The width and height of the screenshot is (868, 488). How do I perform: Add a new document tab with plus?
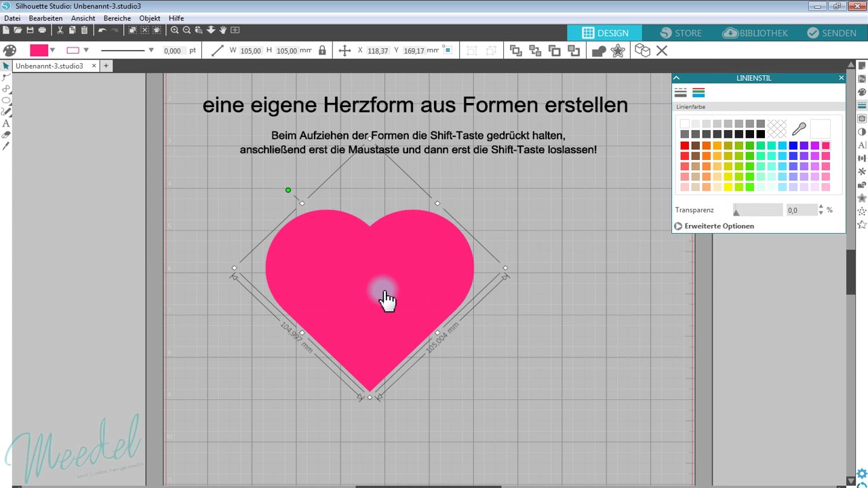(106, 66)
